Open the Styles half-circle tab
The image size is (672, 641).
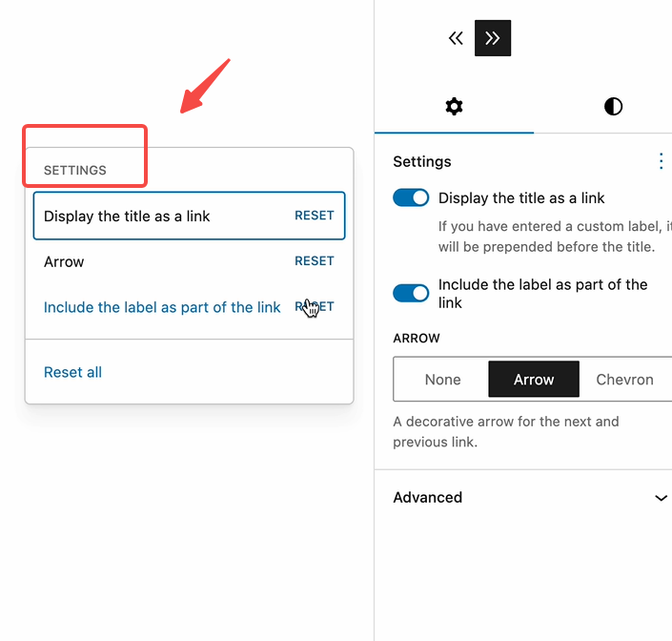[613, 106]
